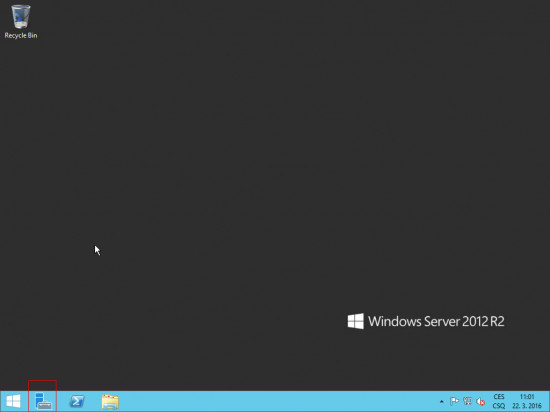
Task: Open File Explorer from the taskbar
Action: tap(110, 401)
